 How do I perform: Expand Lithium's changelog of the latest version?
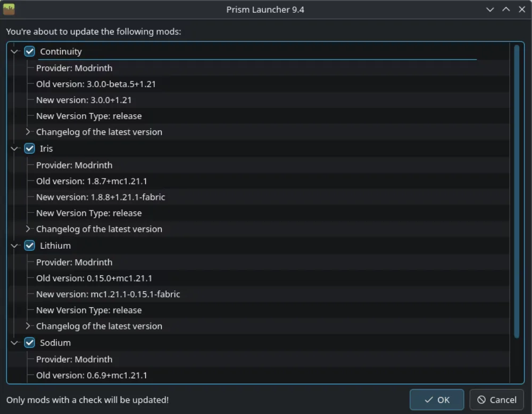click(x=28, y=326)
